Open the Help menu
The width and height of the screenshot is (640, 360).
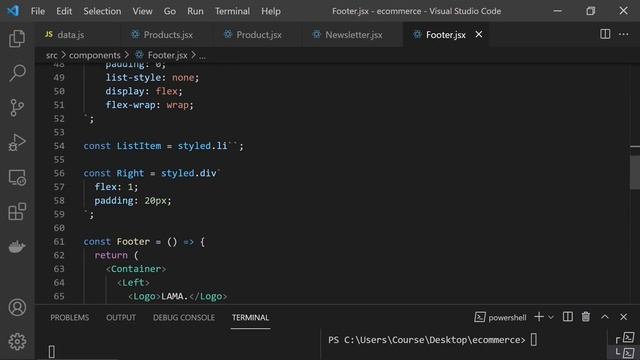[271, 11]
